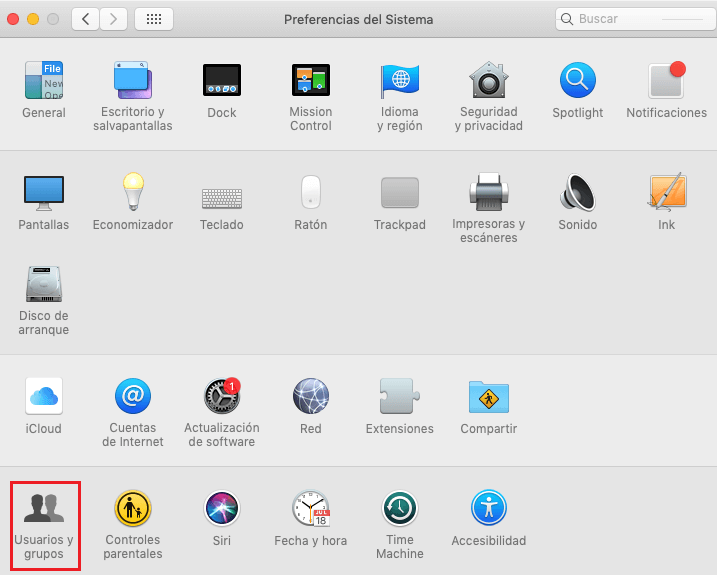Select the Time Machine icon

[x=399, y=509]
